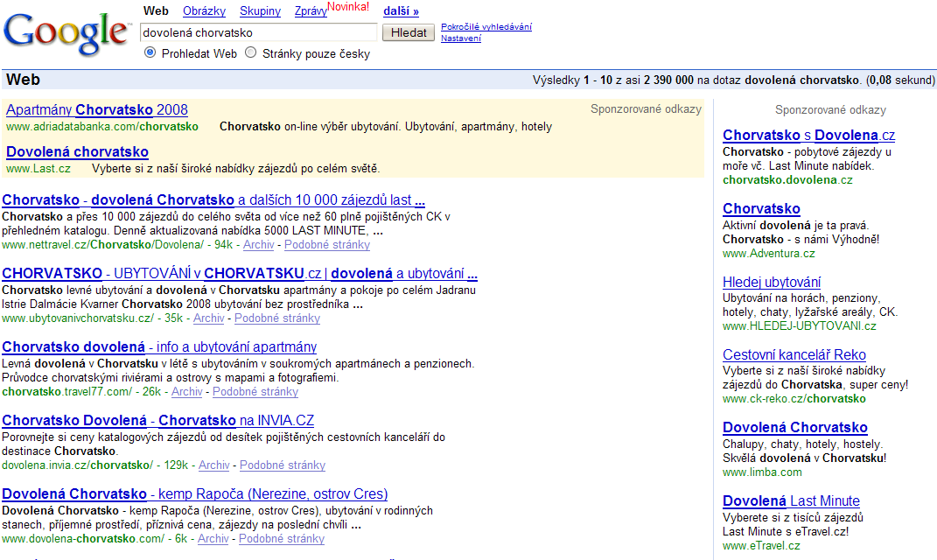
Task: Open Pokročilé vyhledávání link
Action: coord(486,27)
